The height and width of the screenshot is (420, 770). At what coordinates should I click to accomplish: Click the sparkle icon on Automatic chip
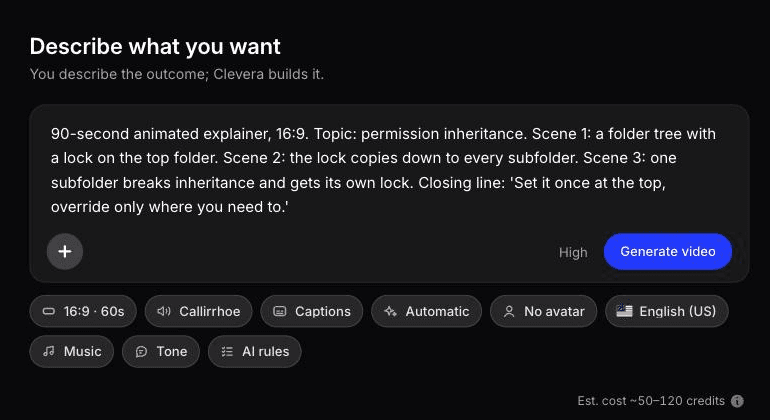click(x=390, y=311)
